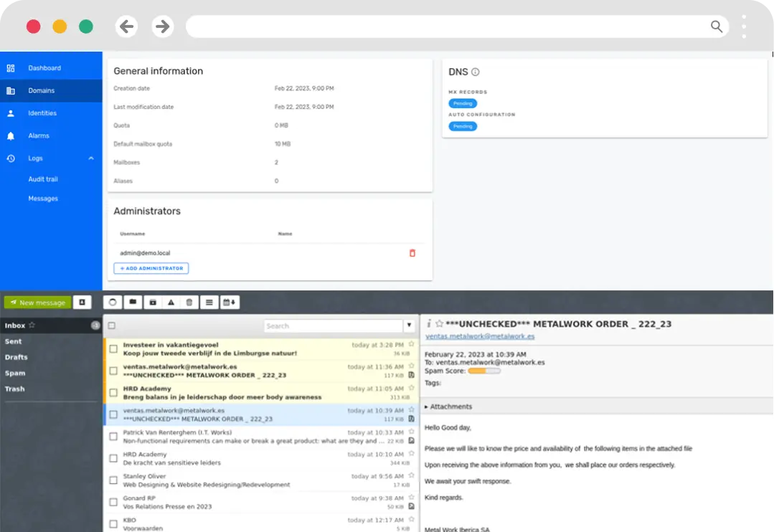Check the select-all messages checkbox
The width and height of the screenshot is (774, 532).
pos(113,325)
